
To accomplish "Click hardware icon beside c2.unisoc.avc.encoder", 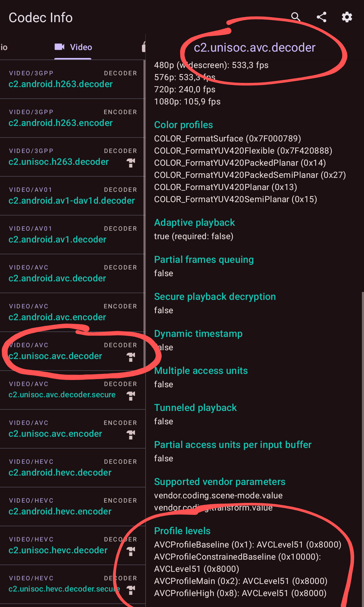I will (x=131, y=435).
